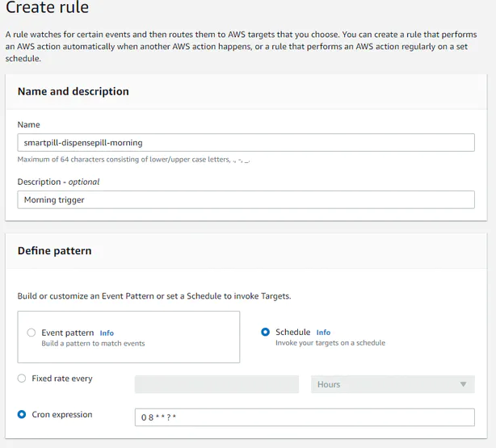Open the Hours unit dropdown
496x448 pixels.
392,384
